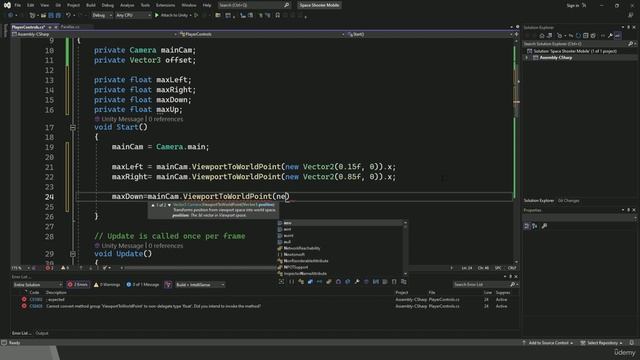Image resolution: width=640 pixels, height=360 pixels.
Task: Click the Properties panel property pages wrench
Action: tap(544, 226)
